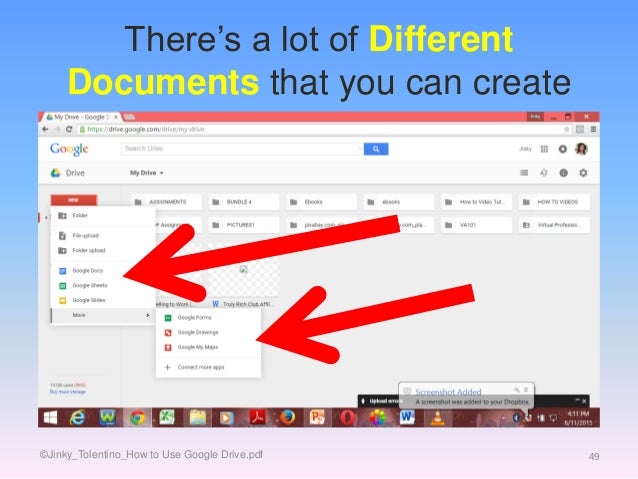Click the Google Drive triangle logo
This screenshot has height=479, width=638.
(55, 173)
